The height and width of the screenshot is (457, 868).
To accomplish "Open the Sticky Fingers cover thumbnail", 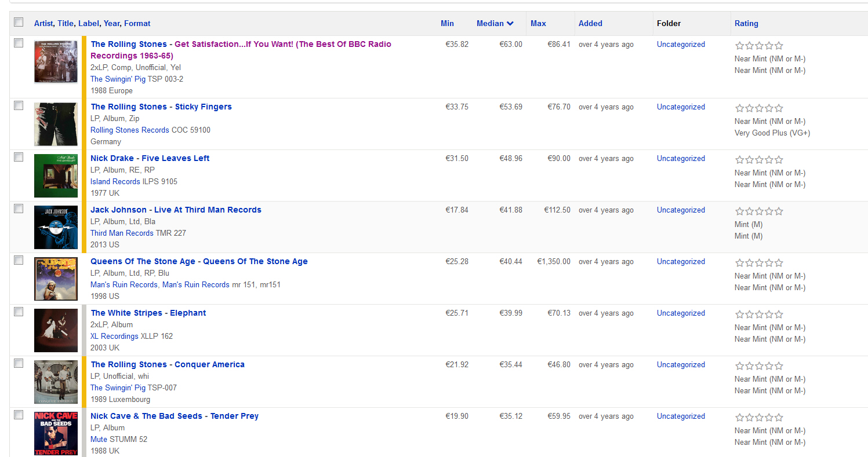I will pyautogui.click(x=56, y=125).
